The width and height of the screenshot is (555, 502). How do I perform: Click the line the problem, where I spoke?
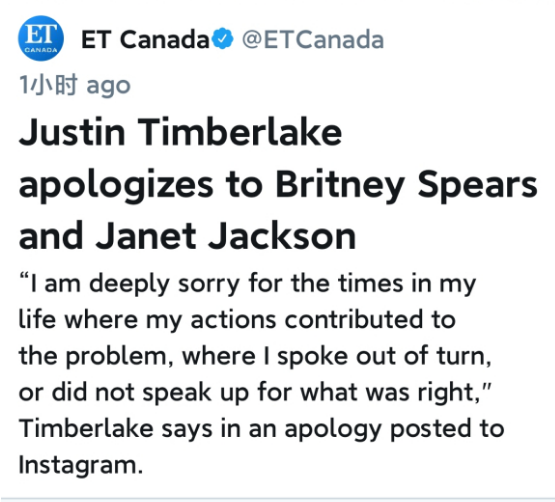pos(255,356)
